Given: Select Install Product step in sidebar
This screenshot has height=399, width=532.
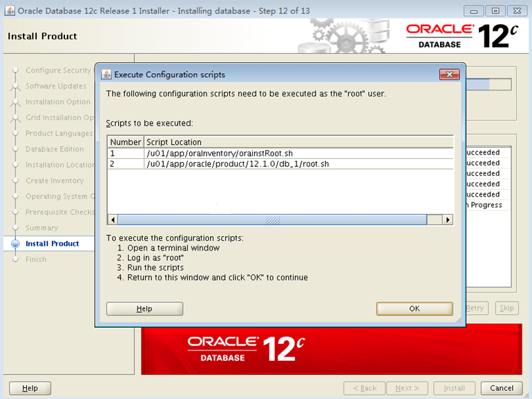Looking at the screenshot, I should (x=53, y=244).
